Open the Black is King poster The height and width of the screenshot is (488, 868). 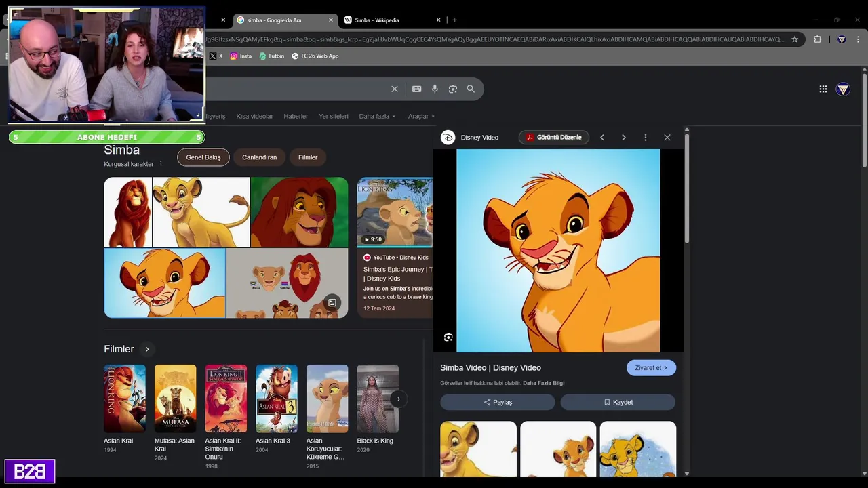378,399
